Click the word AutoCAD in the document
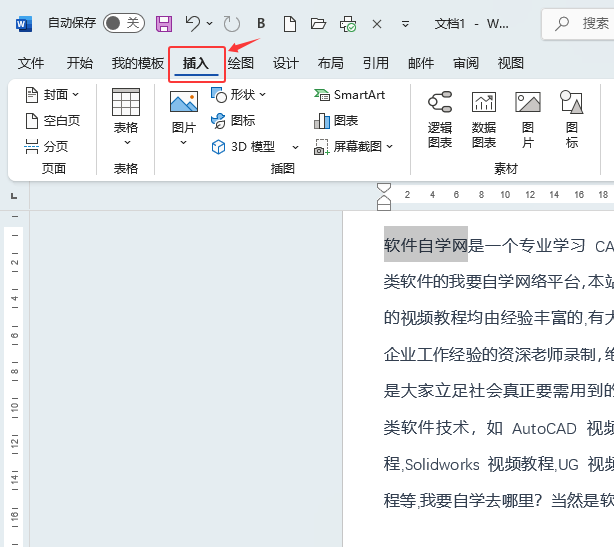Viewport: 614px width, 547px height. tap(544, 429)
